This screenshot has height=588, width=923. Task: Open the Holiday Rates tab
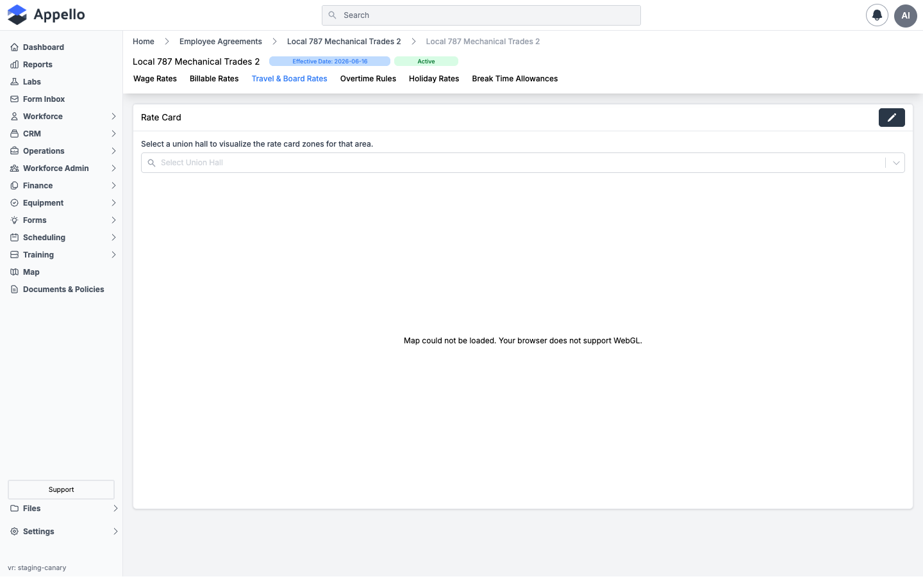[434, 79]
